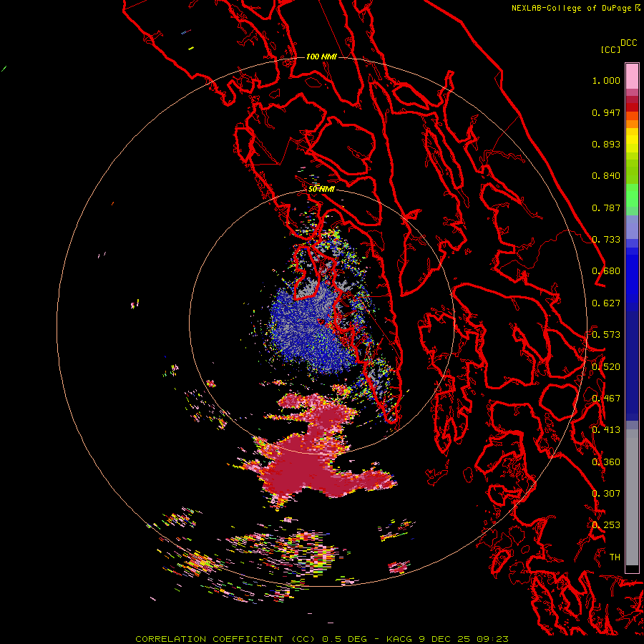Click the CORRELATION COEFFICIENT (CC) caption text

[x=225, y=639]
